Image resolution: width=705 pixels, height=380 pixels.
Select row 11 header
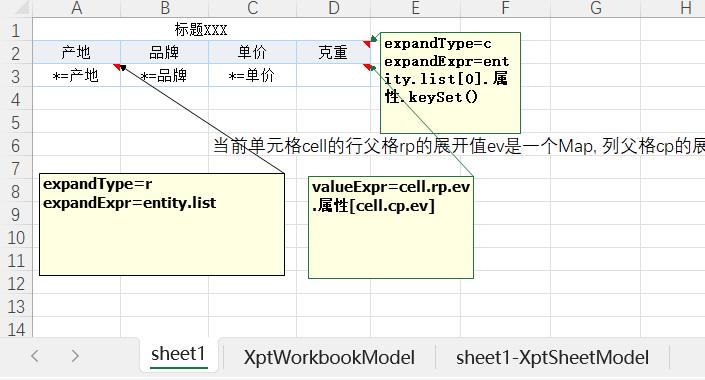point(16,260)
